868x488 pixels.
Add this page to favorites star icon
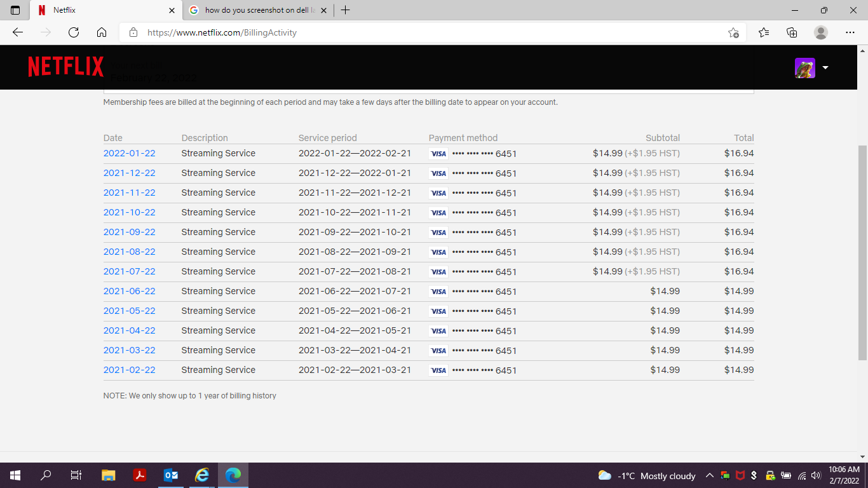pos(733,32)
